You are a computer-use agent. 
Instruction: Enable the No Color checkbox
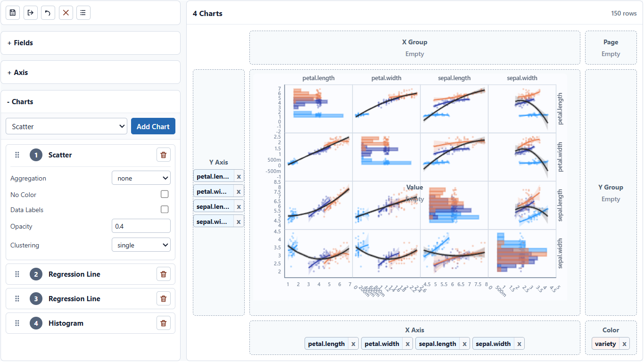pyautogui.click(x=165, y=194)
